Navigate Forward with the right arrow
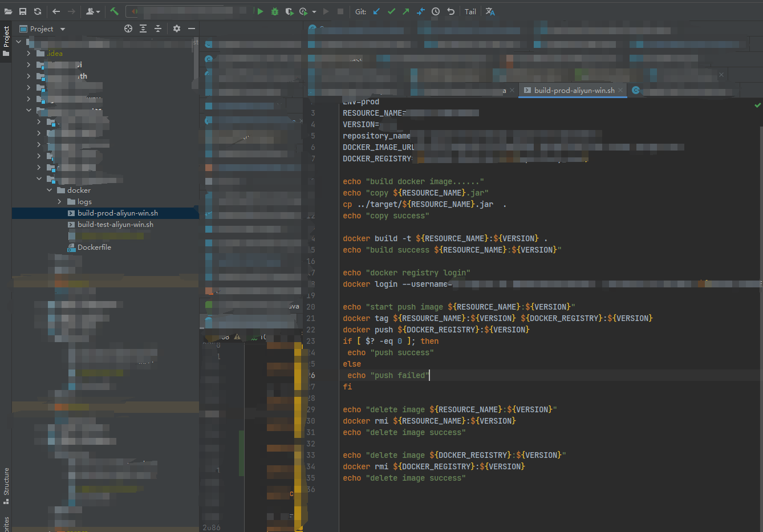 [71, 11]
